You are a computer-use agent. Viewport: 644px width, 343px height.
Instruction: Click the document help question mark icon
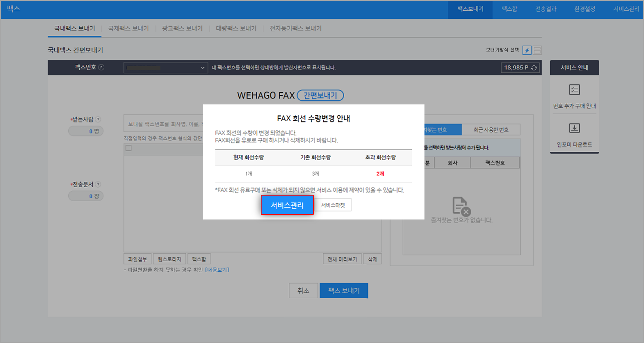[x=98, y=185]
